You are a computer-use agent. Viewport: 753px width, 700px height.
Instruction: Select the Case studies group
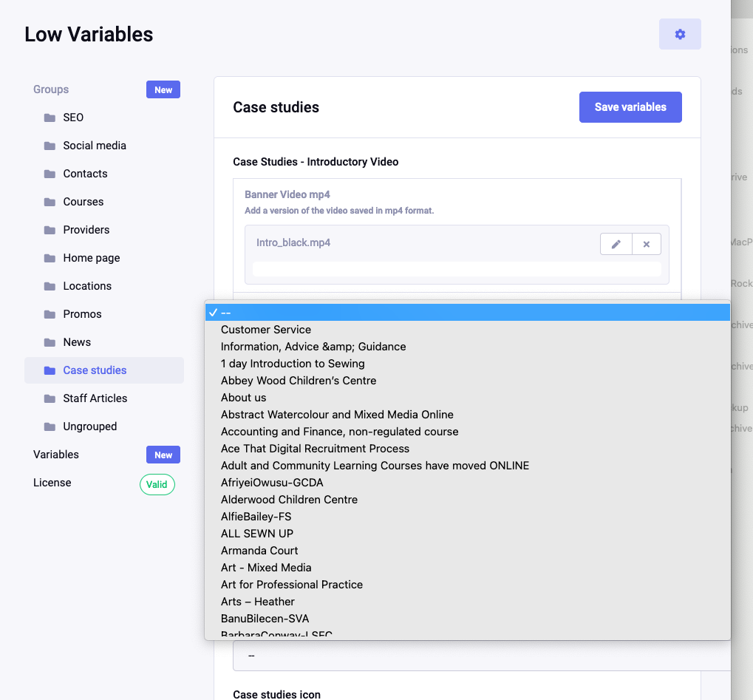click(104, 370)
